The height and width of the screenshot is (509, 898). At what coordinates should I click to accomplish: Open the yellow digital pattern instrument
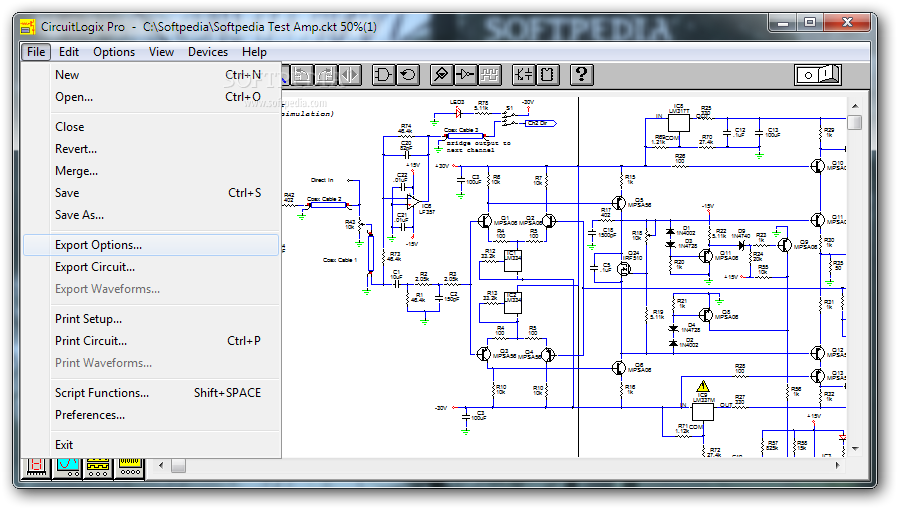(129, 467)
